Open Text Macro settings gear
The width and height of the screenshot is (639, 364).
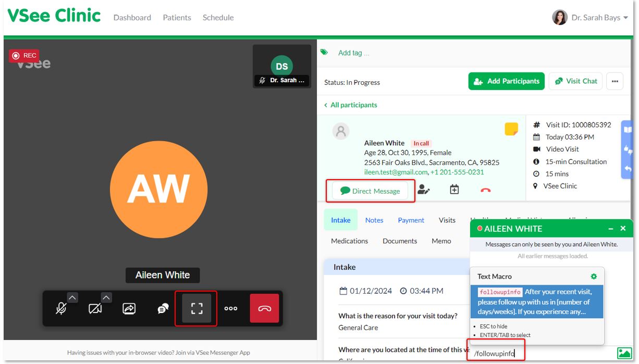(594, 277)
